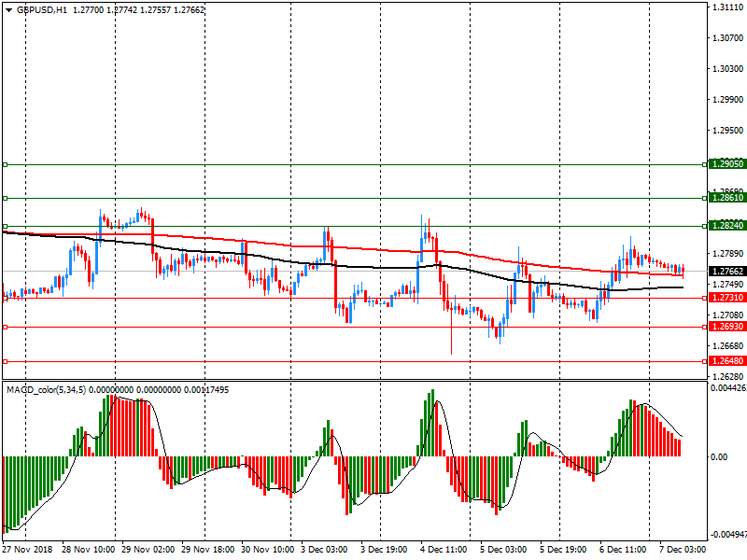Grab left handle of 1.28240 line
The width and height of the screenshot is (747, 560).
pos(6,226)
